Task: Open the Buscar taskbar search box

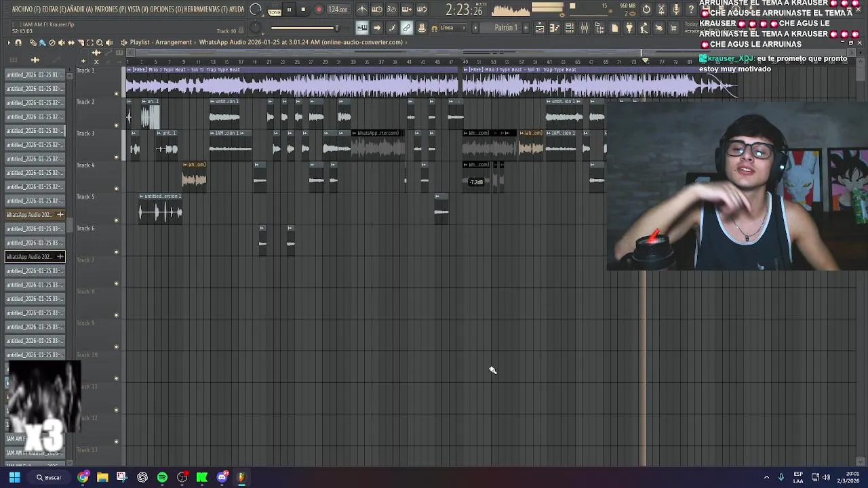Action: 49,477
